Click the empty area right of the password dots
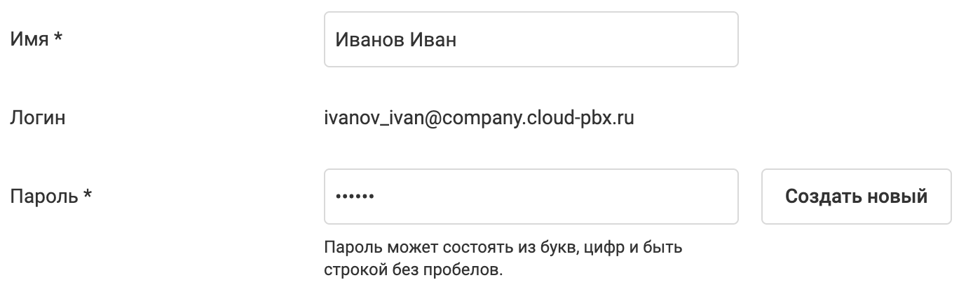 [561, 197]
